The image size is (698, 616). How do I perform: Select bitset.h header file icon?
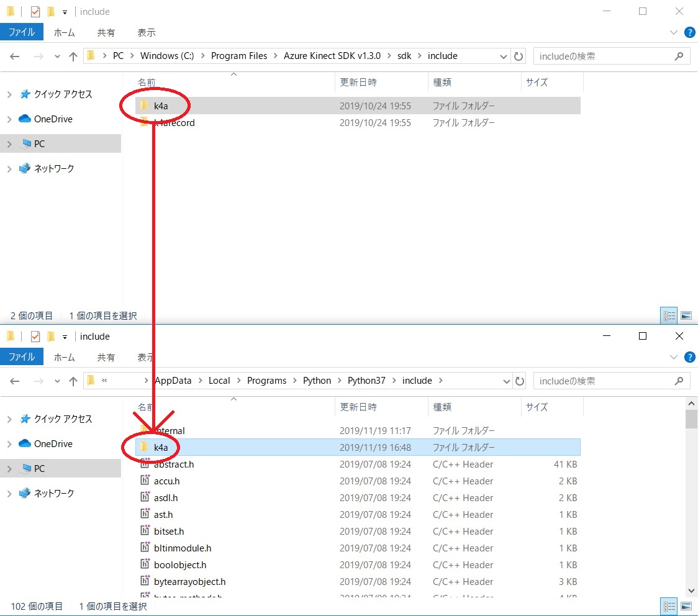pos(145,530)
